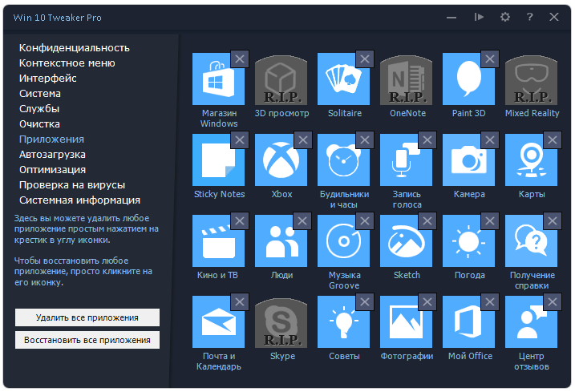Image resolution: width=575 pixels, height=392 pixels.
Task: Switch to the Автозагрузка section
Action: (x=52, y=154)
